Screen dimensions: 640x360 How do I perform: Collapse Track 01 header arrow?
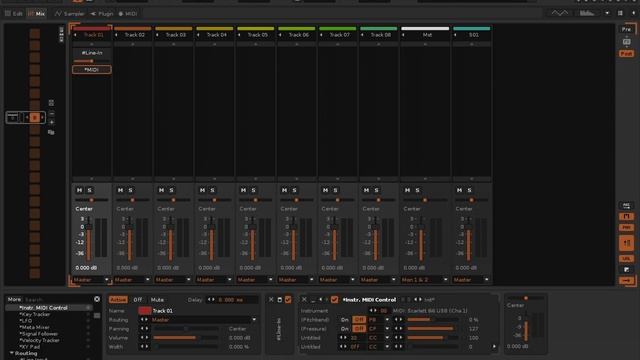click(76, 35)
